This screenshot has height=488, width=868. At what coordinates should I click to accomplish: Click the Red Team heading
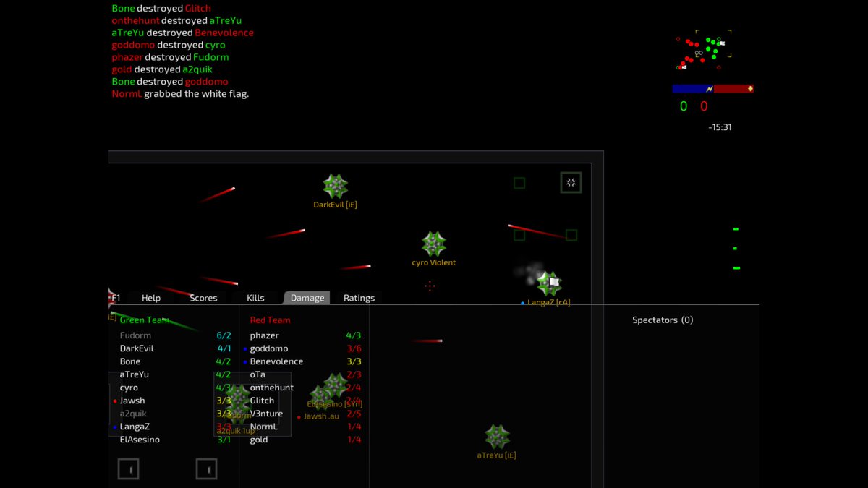pyautogui.click(x=270, y=320)
